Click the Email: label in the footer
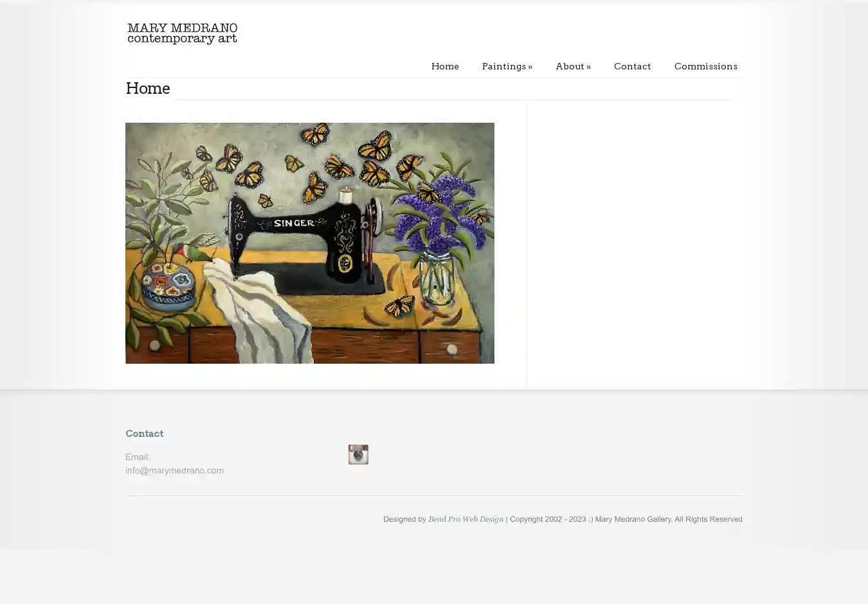 coord(138,457)
